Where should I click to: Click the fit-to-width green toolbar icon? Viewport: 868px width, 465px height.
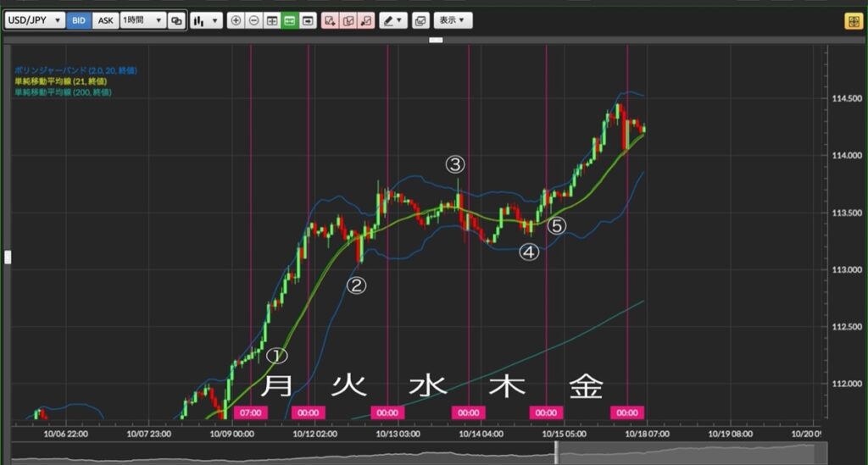pyautogui.click(x=290, y=20)
